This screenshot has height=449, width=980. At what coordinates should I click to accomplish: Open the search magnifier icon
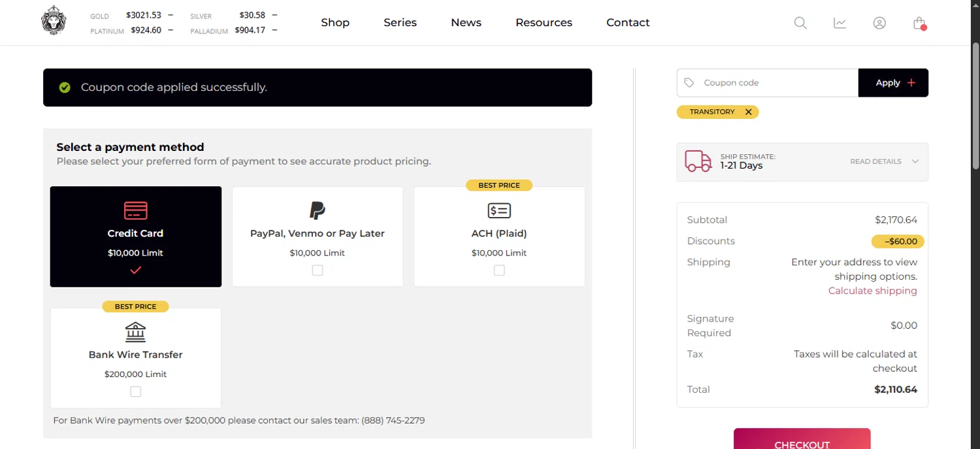click(800, 23)
